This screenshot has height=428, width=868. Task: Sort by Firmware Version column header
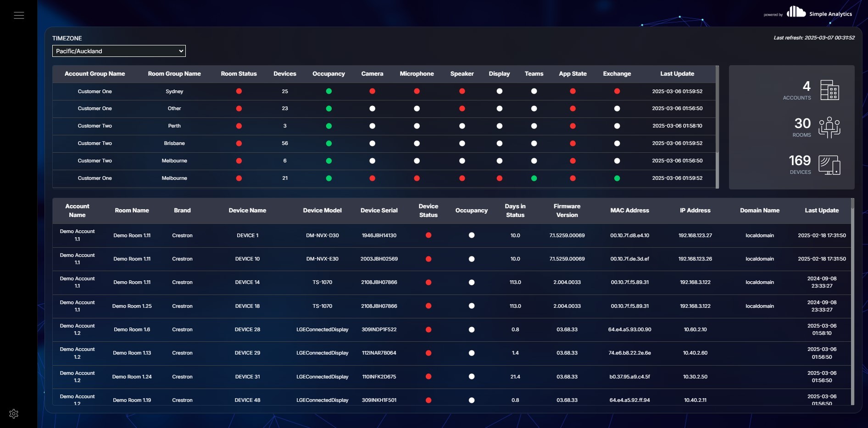(567, 211)
